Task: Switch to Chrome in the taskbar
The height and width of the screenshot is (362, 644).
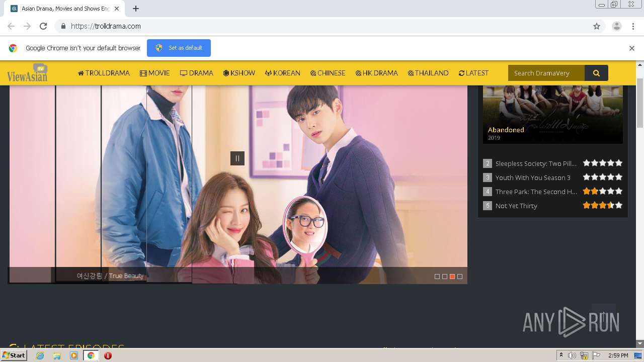Action: point(91,355)
